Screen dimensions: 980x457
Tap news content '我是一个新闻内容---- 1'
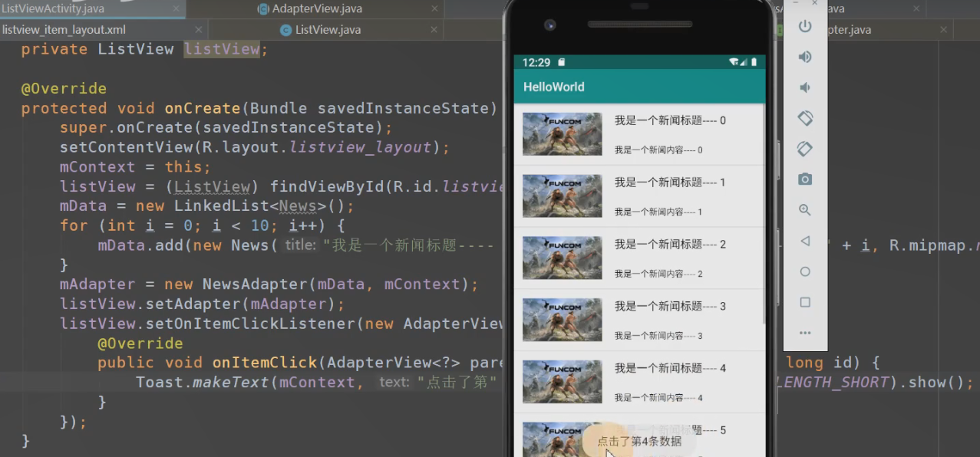coord(658,212)
